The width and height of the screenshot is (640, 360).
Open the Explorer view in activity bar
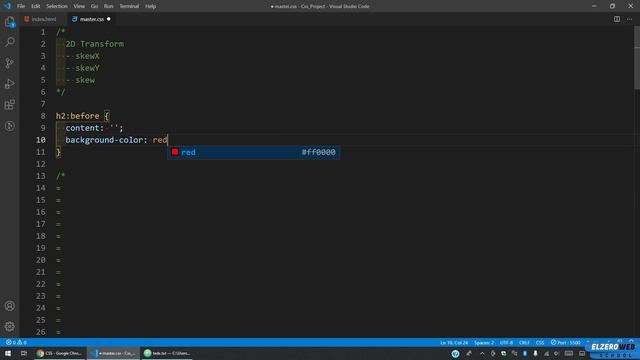click(10, 22)
